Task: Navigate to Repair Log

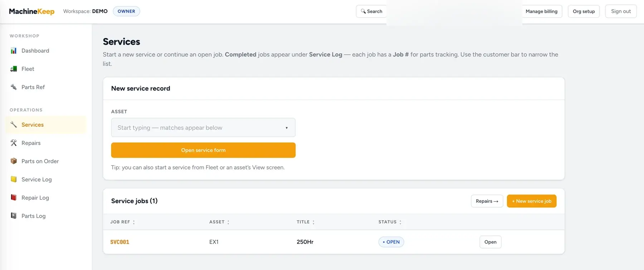Action: 46,198
